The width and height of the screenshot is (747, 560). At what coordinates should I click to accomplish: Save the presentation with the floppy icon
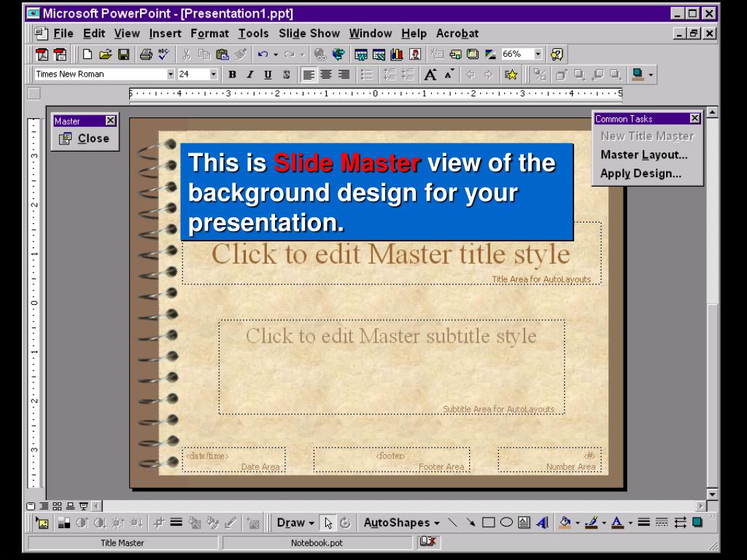pyautogui.click(x=123, y=54)
